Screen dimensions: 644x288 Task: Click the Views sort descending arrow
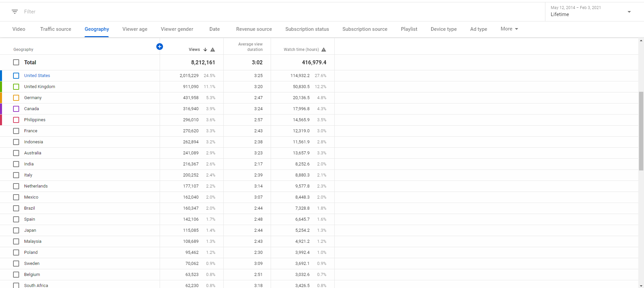pos(205,50)
